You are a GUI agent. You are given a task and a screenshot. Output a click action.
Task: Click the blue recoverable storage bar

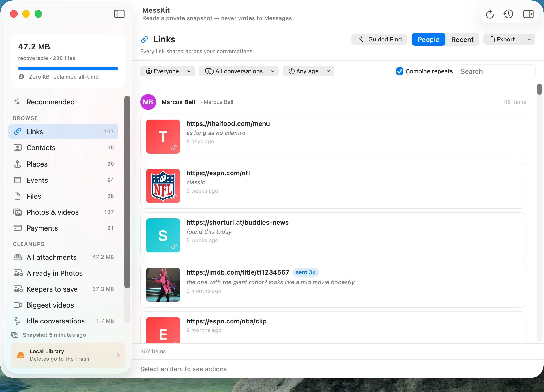68,69
